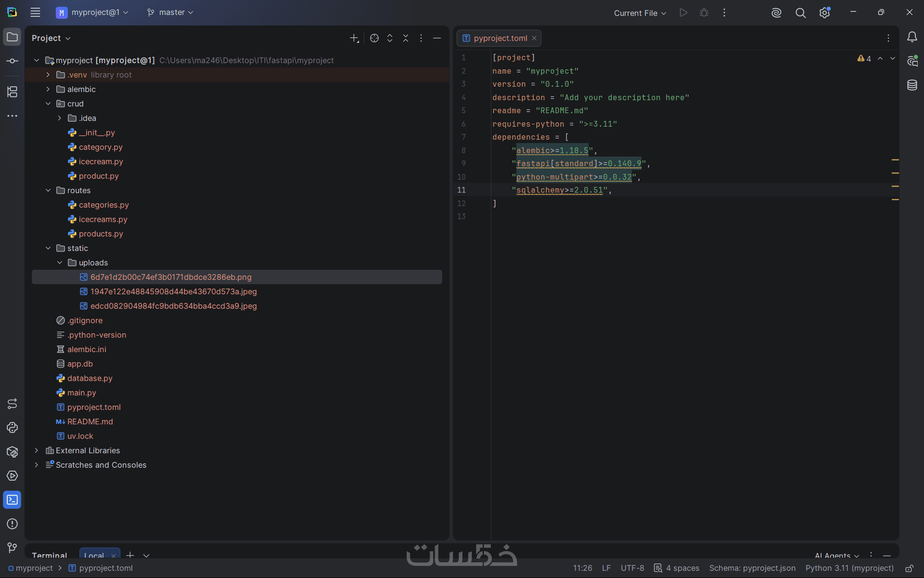Open Schema: pyproject.json selector

tap(752, 568)
